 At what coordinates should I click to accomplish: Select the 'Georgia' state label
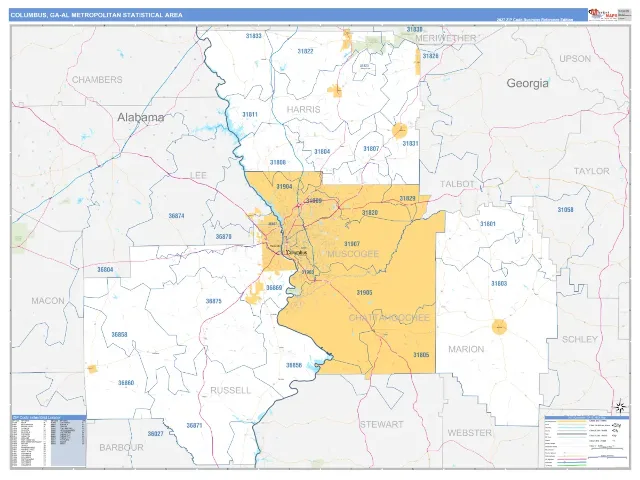(527, 83)
